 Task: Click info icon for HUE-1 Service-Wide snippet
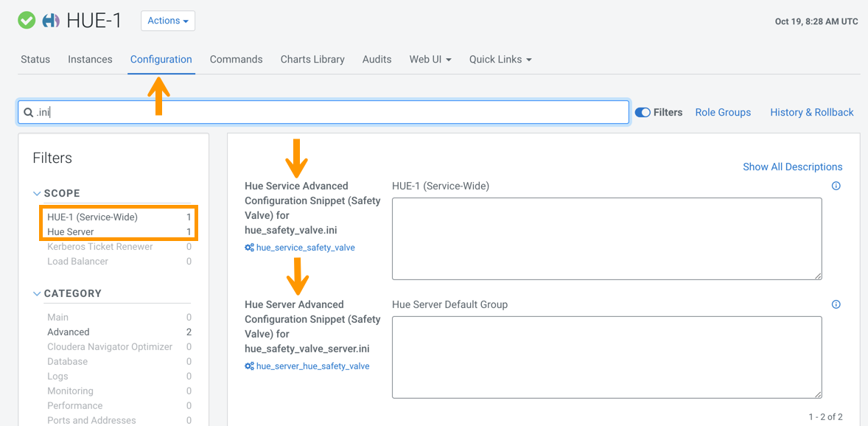(x=836, y=186)
